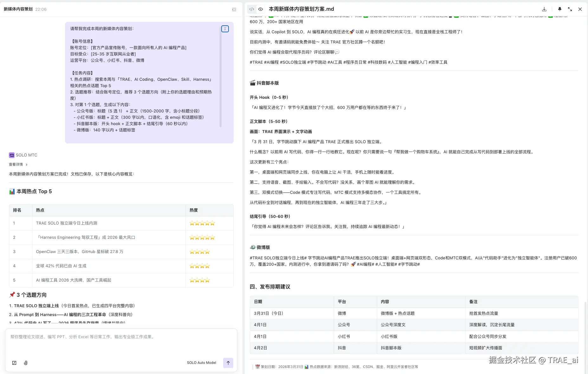Select '全球 42% 代码已由 AI 生成' cell
The width and height of the screenshot is (588, 374).
109,266
